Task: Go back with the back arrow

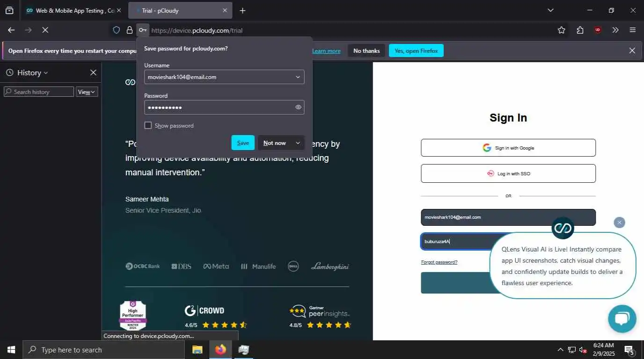Action: pos(11,30)
